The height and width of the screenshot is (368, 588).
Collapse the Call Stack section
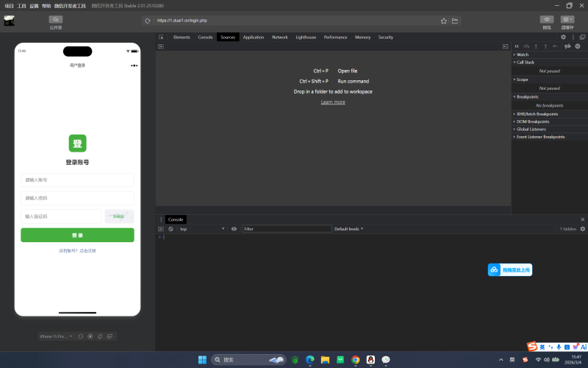(x=526, y=63)
